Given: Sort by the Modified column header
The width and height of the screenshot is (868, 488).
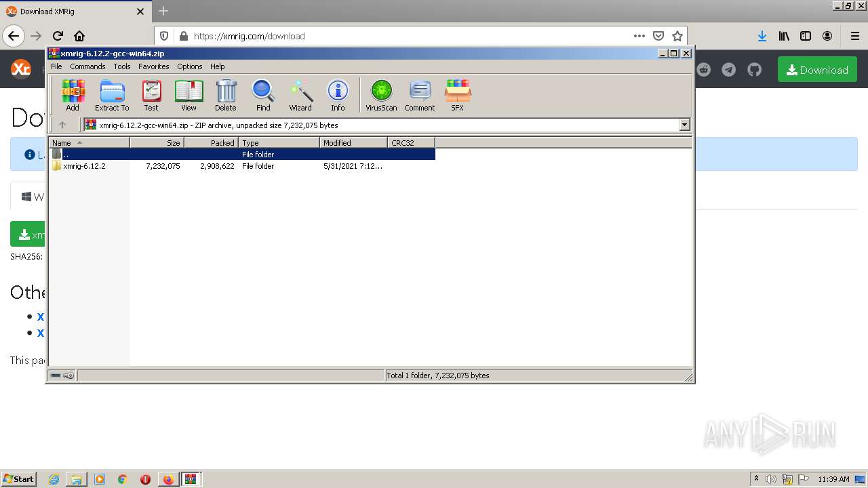Looking at the screenshot, I should coord(353,142).
